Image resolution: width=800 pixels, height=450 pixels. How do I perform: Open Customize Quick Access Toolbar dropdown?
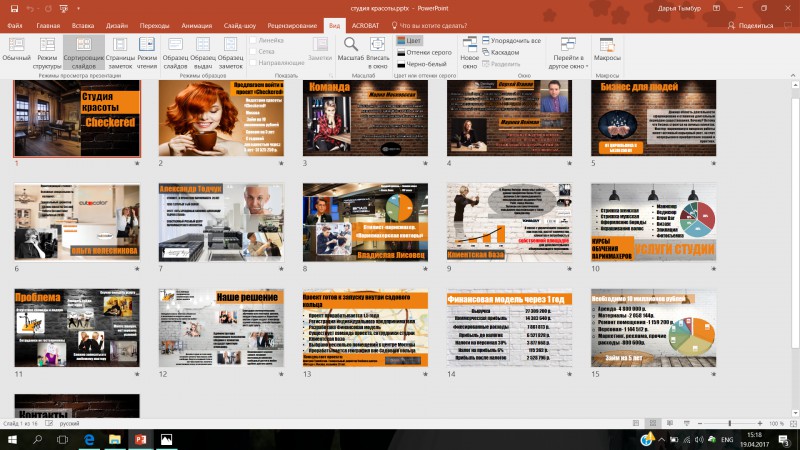78,8
